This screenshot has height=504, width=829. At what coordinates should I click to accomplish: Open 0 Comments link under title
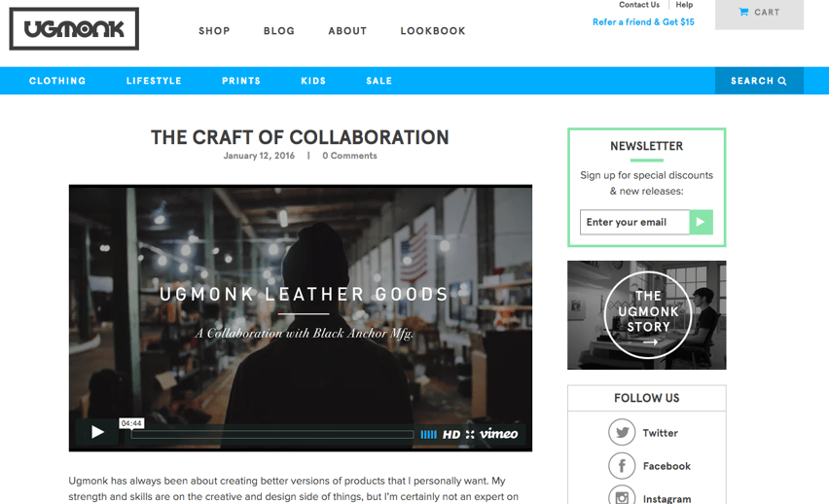349,156
